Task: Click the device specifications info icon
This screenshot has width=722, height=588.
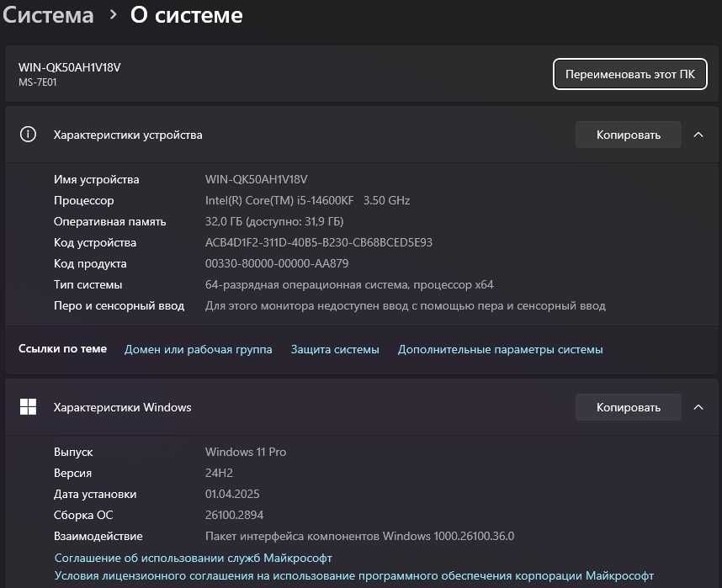Action: [28, 135]
